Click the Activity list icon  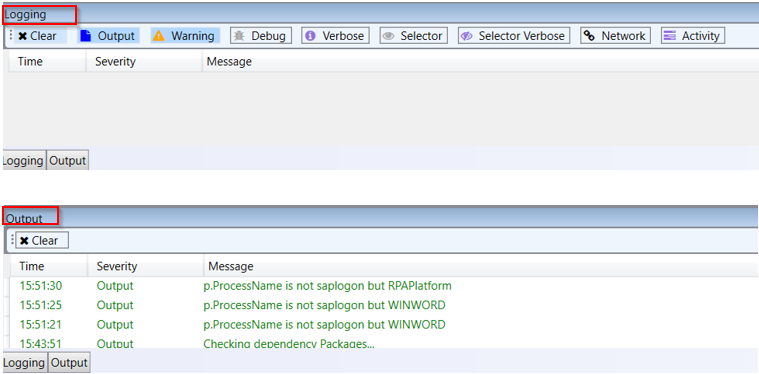click(x=670, y=36)
